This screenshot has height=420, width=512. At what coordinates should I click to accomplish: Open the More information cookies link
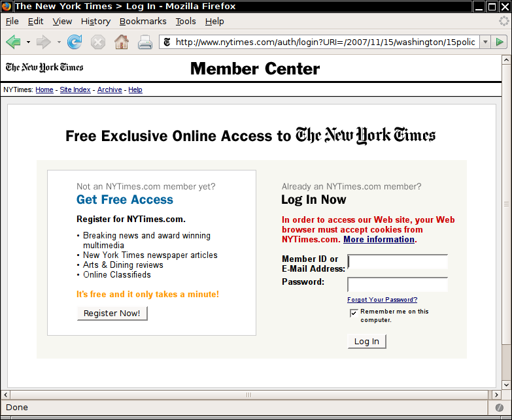pyautogui.click(x=379, y=240)
